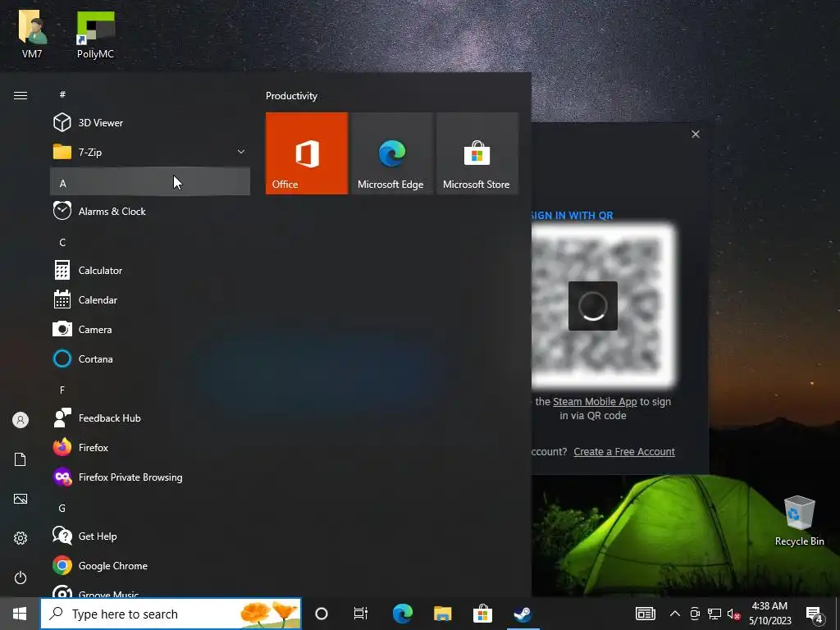Open the Get Help app
Image resolution: width=840 pixels, height=630 pixels.
point(150,536)
